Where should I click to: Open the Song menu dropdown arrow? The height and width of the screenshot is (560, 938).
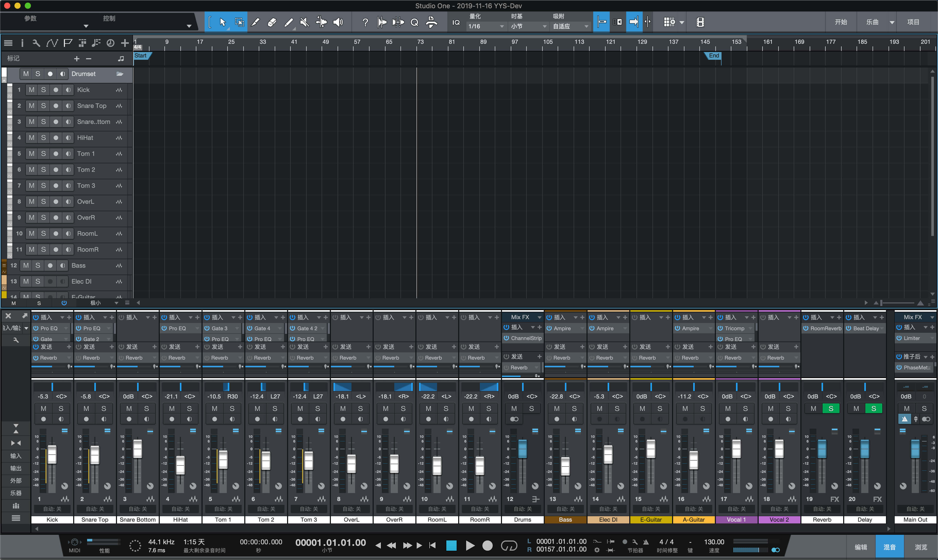coord(892,22)
